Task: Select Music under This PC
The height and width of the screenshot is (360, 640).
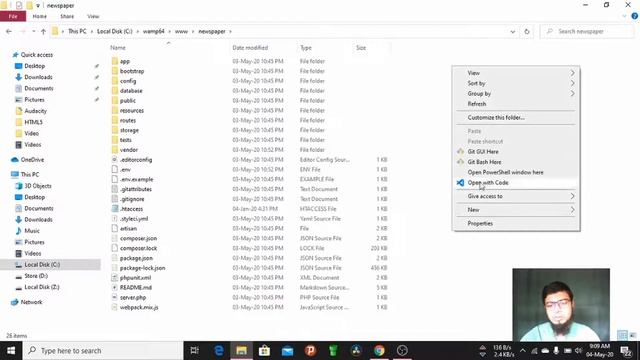Action: (x=32, y=231)
